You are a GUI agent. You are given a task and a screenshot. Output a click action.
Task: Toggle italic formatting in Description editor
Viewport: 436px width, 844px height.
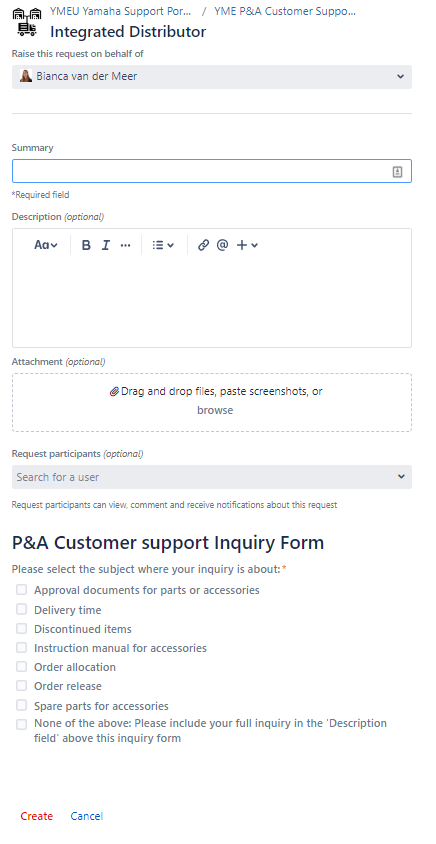point(106,245)
